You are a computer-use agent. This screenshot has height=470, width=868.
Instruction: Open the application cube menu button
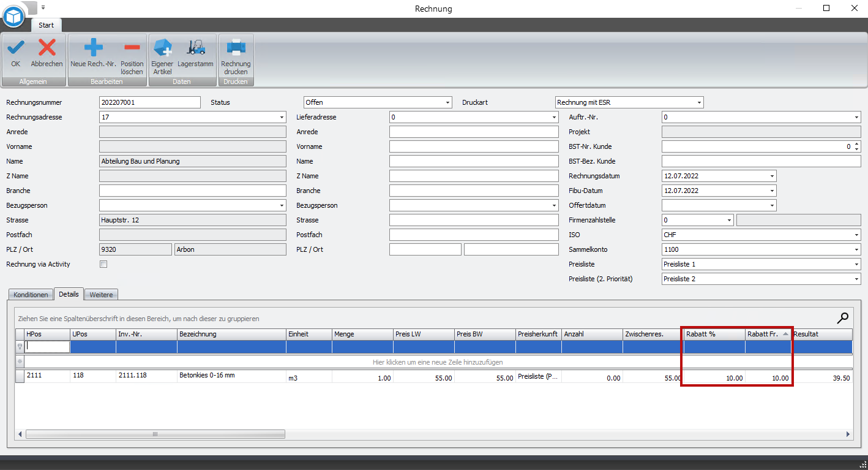click(x=13, y=16)
